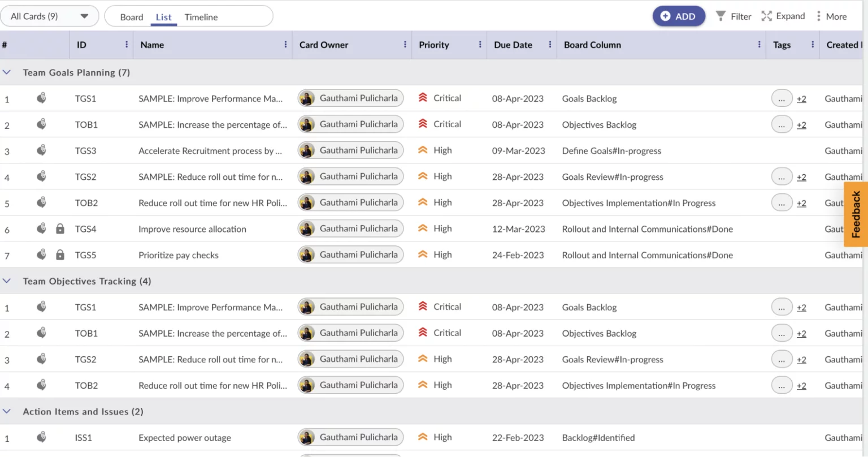Select the Filter funnel icon

(x=719, y=16)
